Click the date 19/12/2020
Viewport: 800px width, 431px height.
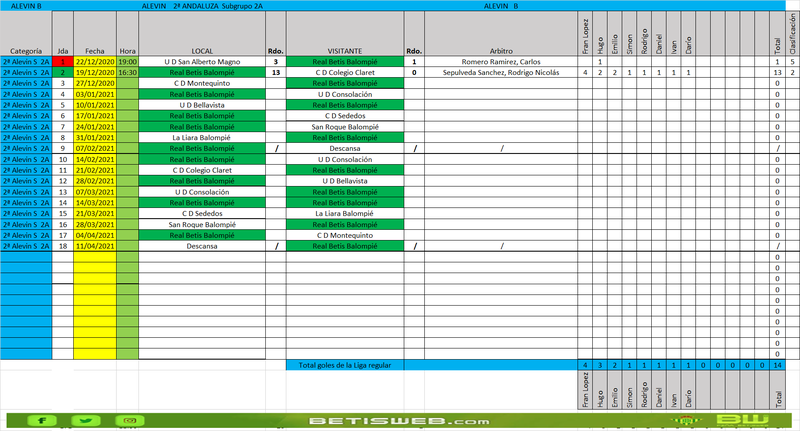click(x=95, y=72)
